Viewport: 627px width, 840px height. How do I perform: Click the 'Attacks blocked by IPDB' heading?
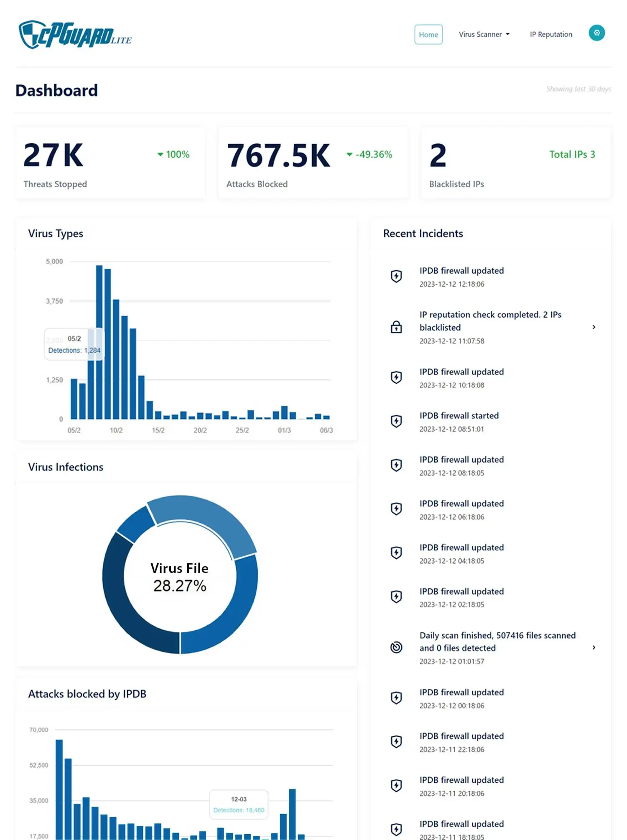87,694
